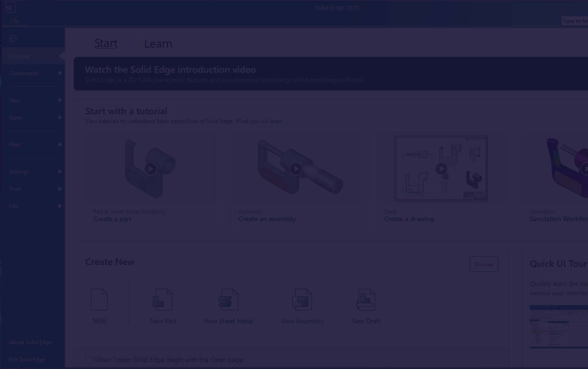The height and width of the screenshot is (369, 588).
Task: Click the blank NEW document icon
Action: tap(99, 299)
